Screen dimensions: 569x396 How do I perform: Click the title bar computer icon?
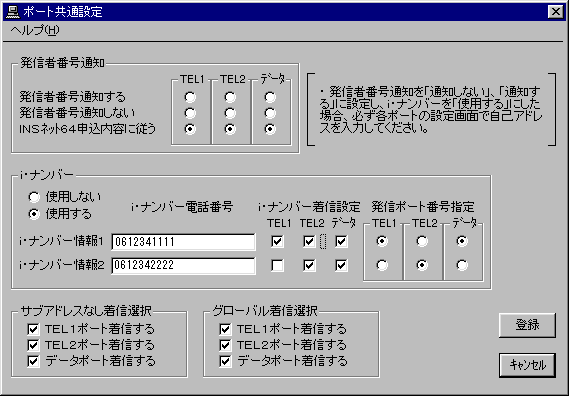pyautogui.click(x=12, y=12)
